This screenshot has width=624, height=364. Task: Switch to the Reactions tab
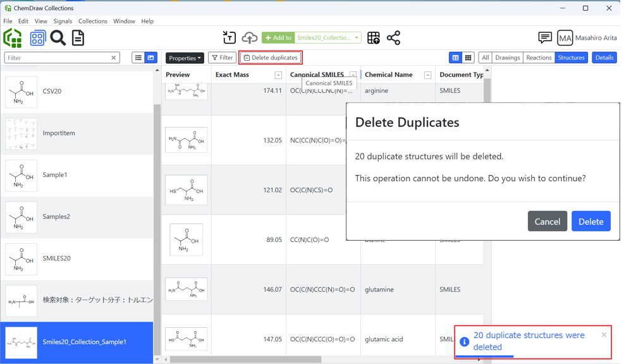click(x=539, y=58)
